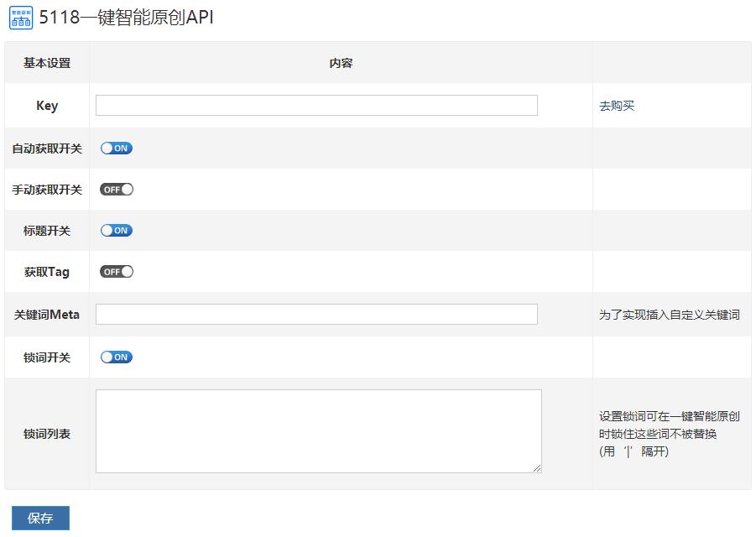Click the 关键词Meta label
The image size is (756, 537).
click(x=47, y=315)
